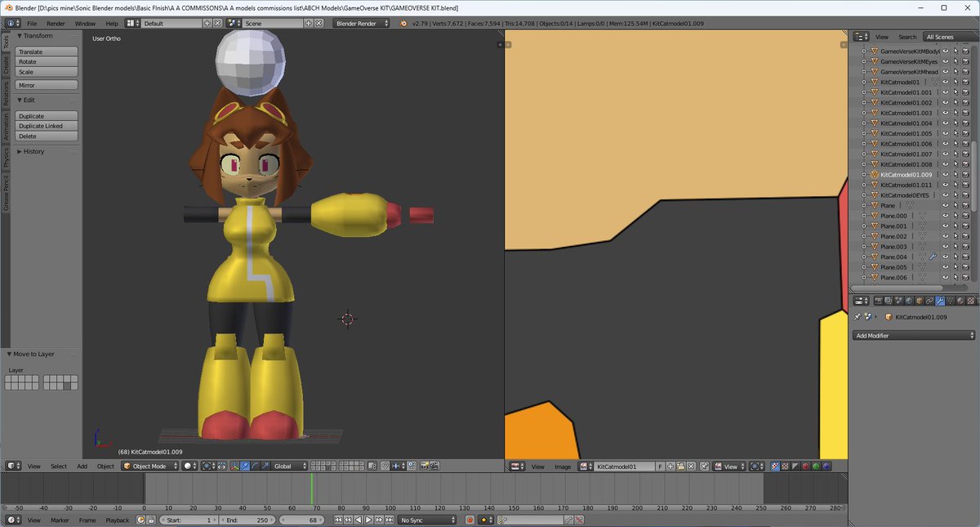The height and width of the screenshot is (527, 980).
Task: Open the image editor View mode dropdown
Action: tap(729, 467)
